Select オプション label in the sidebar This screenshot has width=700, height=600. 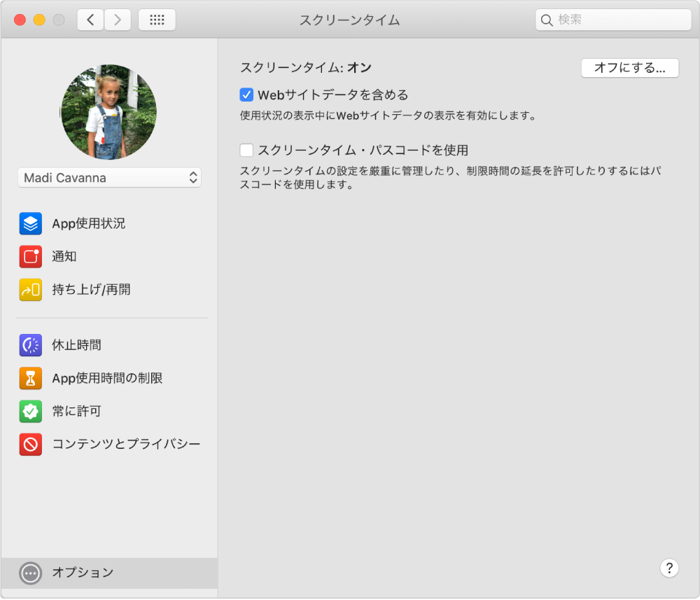[83, 573]
